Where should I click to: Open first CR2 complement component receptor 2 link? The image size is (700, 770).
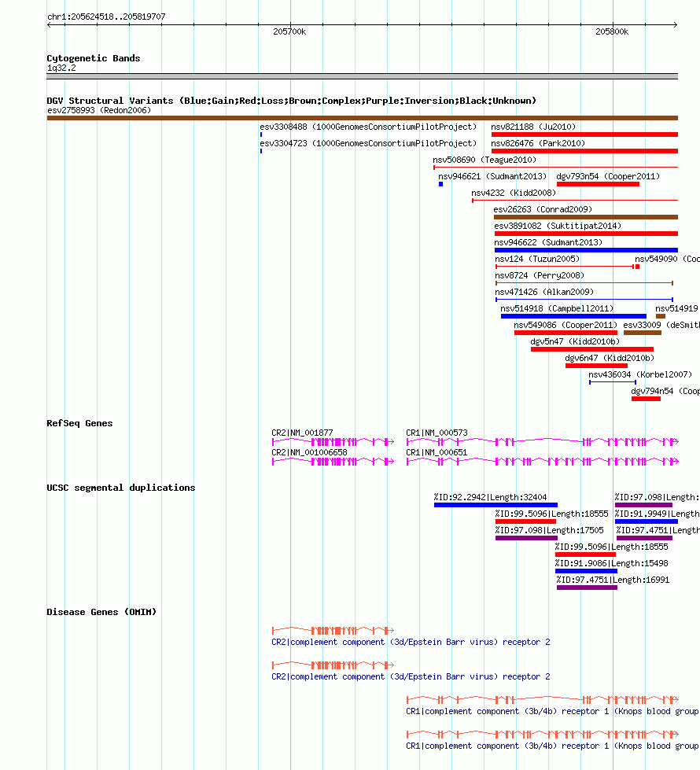411,642
